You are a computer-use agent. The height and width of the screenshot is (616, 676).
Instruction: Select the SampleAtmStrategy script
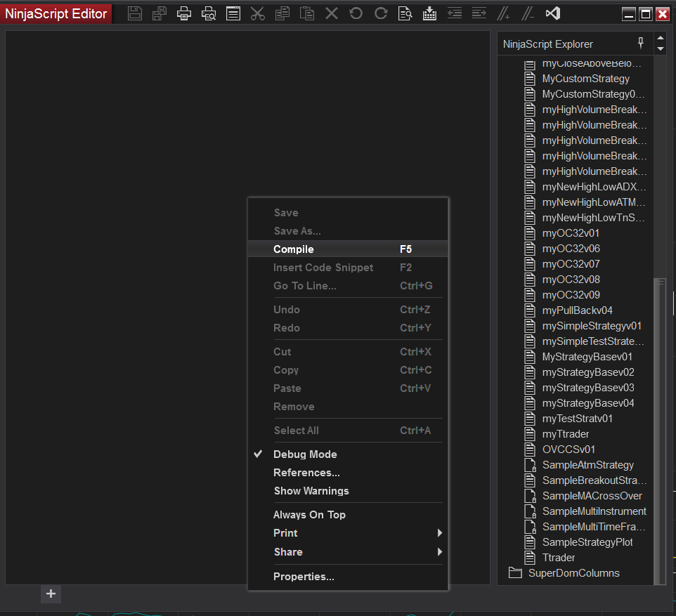[x=587, y=465]
